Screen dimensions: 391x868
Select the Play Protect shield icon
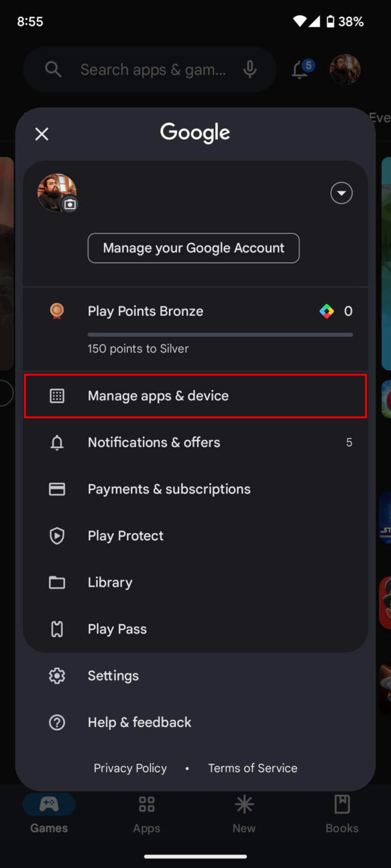point(57,535)
